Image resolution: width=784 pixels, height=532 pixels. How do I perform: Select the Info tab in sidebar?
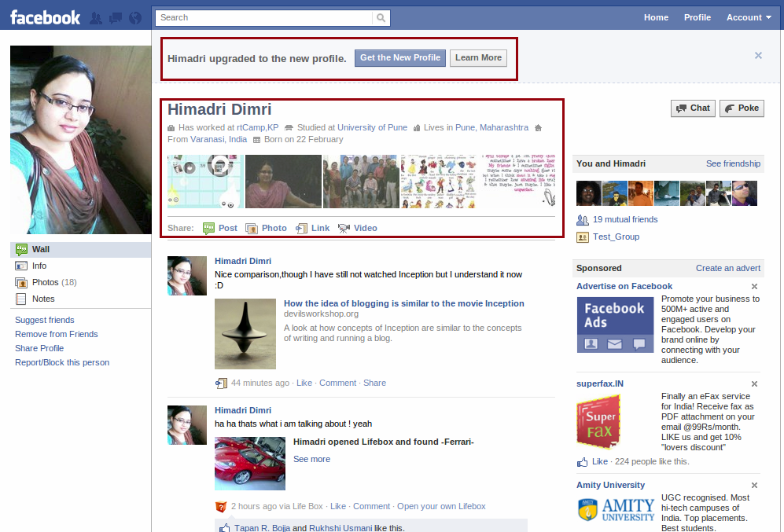(x=80, y=266)
